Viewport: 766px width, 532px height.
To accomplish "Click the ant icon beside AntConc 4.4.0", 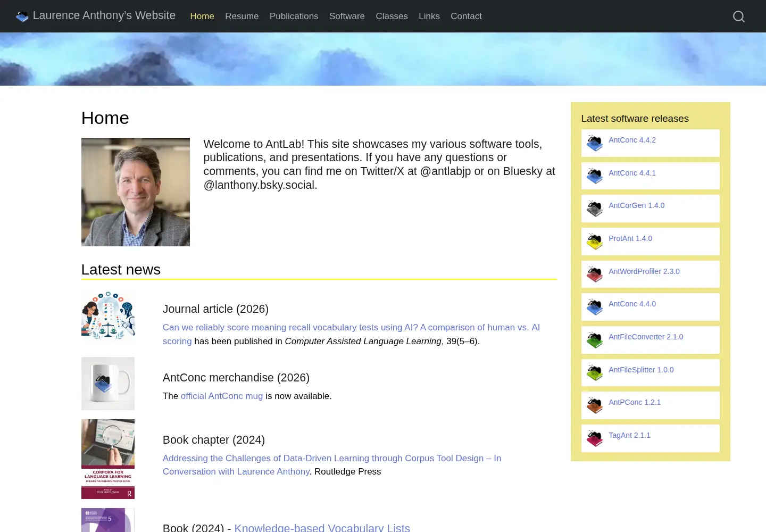I will [x=595, y=307].
